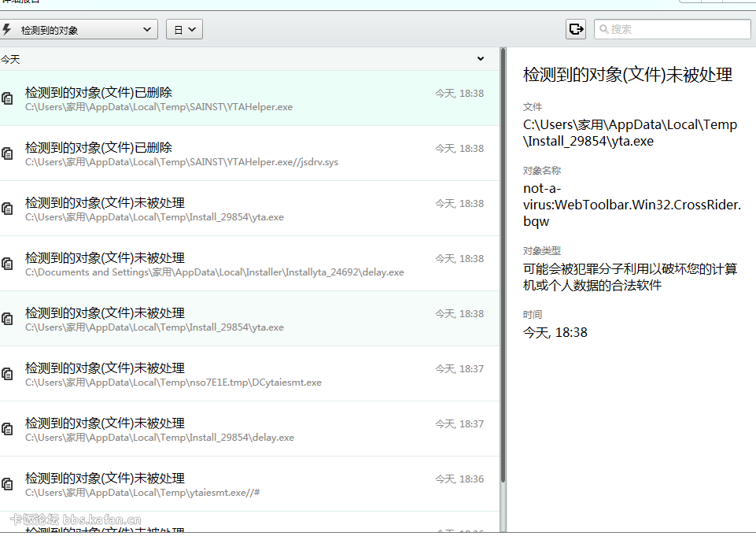
Task: Select the details pane file path Install_29854\yta.exe
Action: (x=630, y=133)
